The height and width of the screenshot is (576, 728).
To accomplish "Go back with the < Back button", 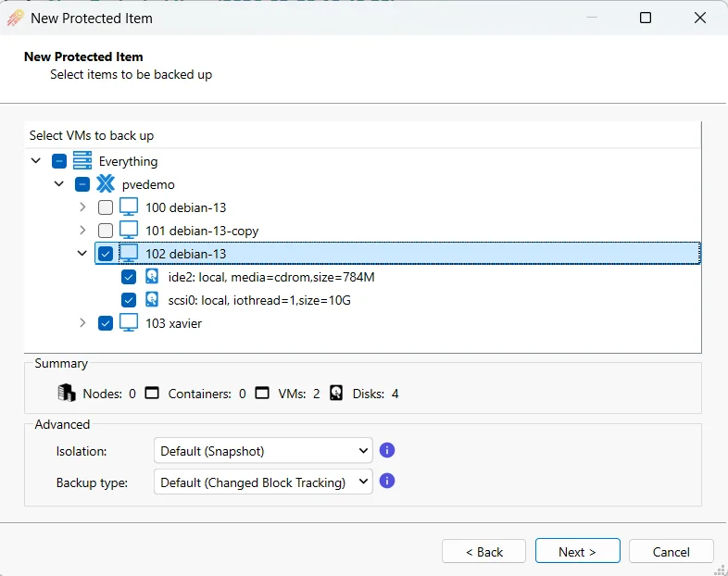I will (483, 552).
